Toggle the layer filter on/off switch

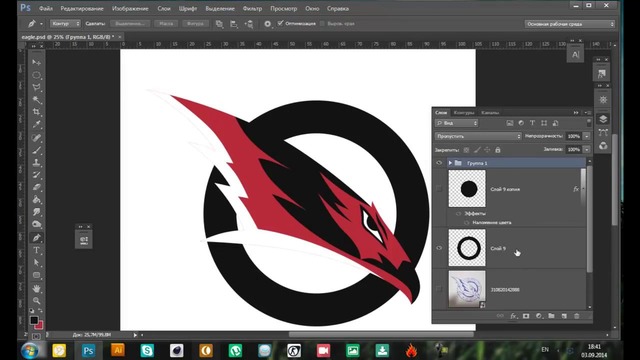pyautogui.click(x=589, y=122)
